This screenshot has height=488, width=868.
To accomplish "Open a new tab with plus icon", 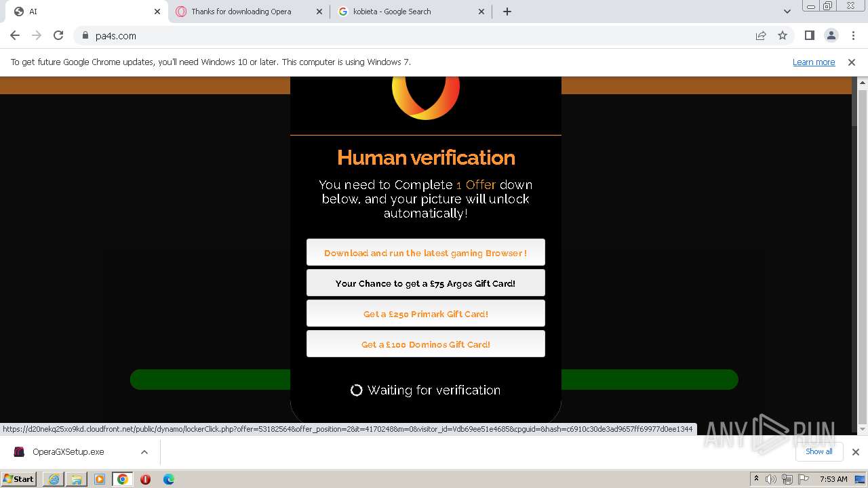I will tap(507, 12).
